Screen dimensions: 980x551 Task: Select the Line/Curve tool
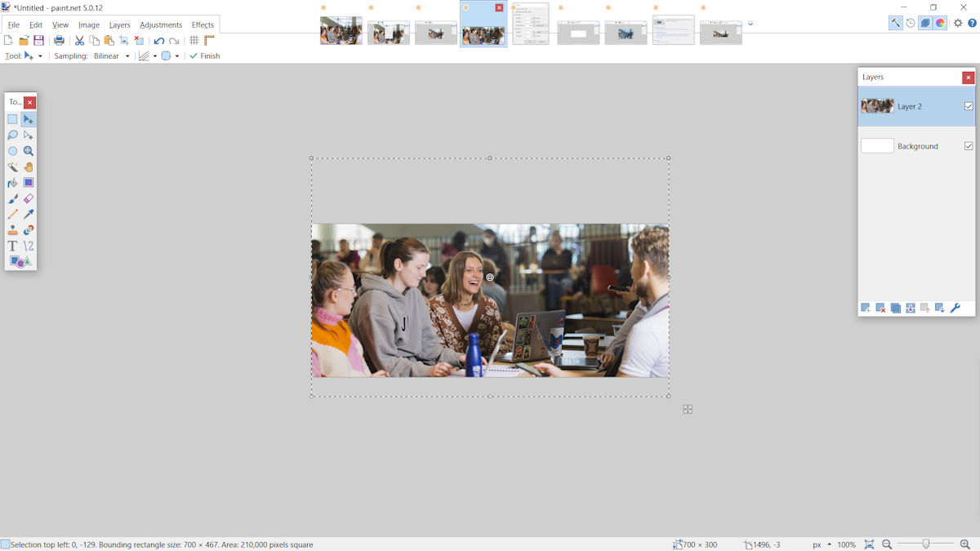tap(29, 246)
